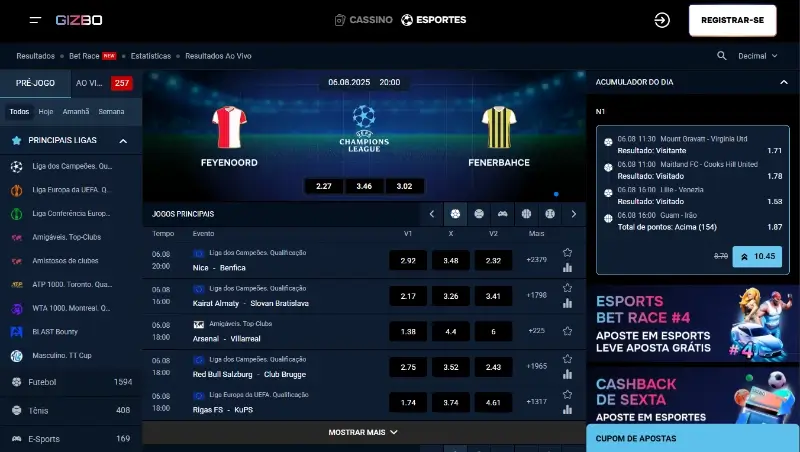Open the Decimal odds format dropdown
Viewport: 800px width, 452px height.
pyautogui.click(x=758, y=56)
